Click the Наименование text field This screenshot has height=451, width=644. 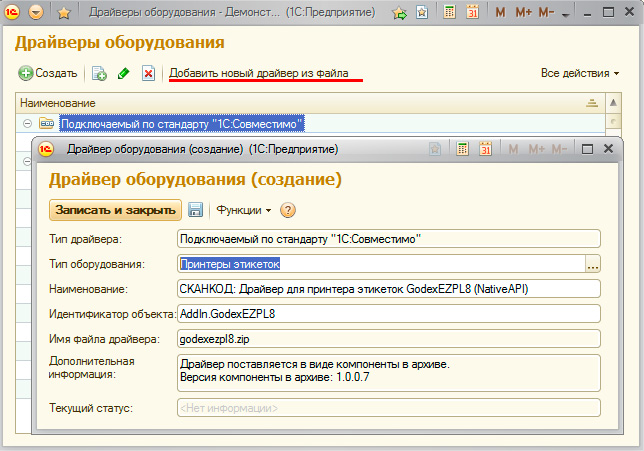(x=387, y=289)
